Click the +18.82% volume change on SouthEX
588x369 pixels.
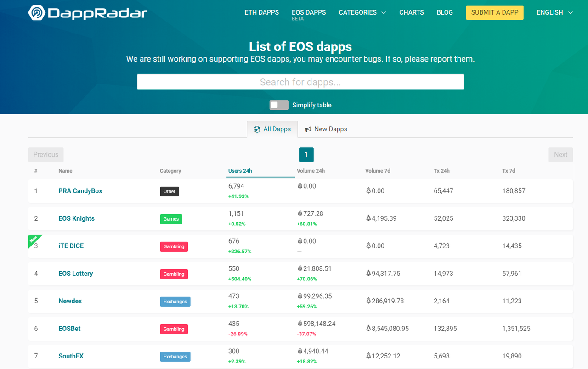307,362
